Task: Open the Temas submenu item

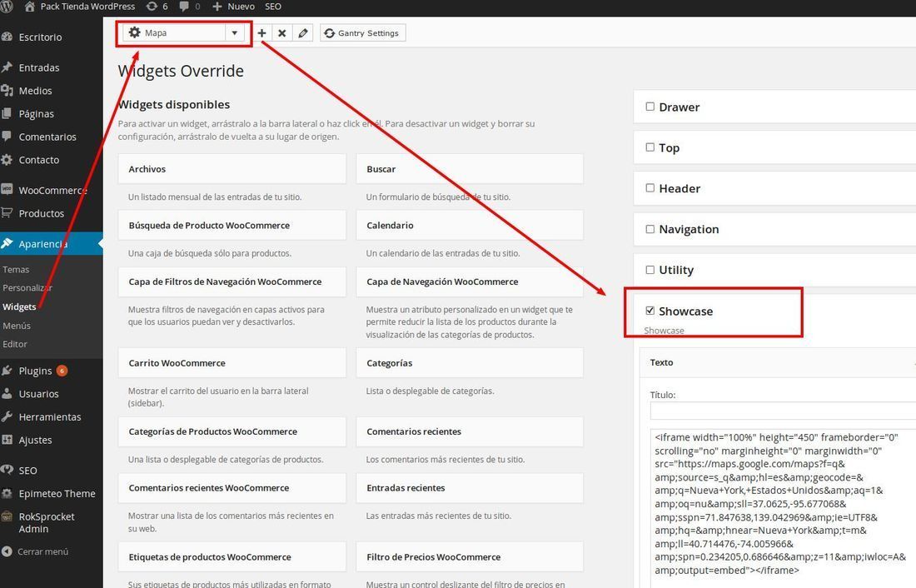Action: click(x=16, y=270)
